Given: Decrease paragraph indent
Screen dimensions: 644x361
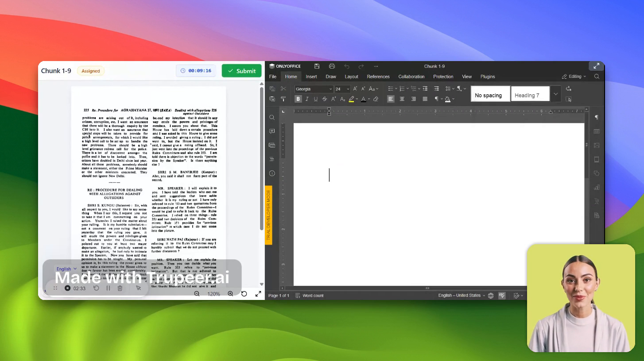Looking at the screenshot, I should pyautogui.click(x=425, y=88).
